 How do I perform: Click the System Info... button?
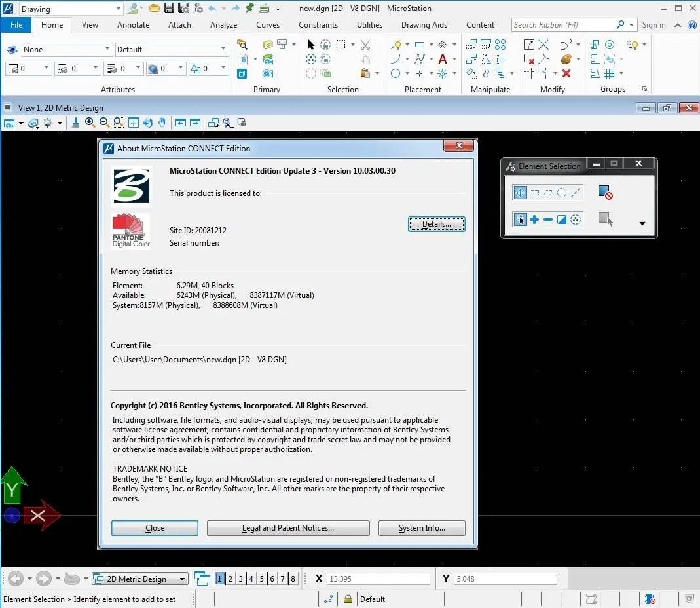pos(422,527)
